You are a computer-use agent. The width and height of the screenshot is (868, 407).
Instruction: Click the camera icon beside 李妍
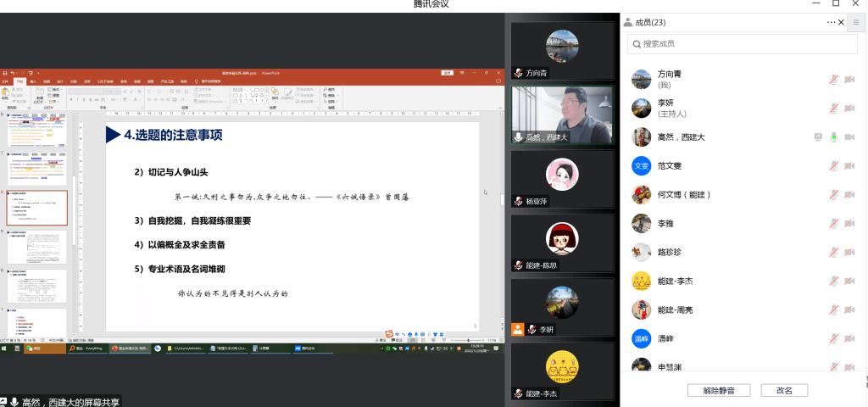pos(849,109)
